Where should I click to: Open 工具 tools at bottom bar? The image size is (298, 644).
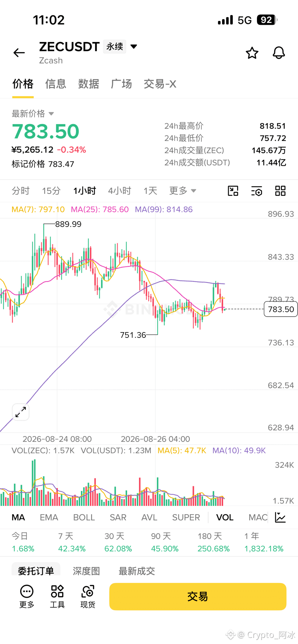click(x=57, y=597)
